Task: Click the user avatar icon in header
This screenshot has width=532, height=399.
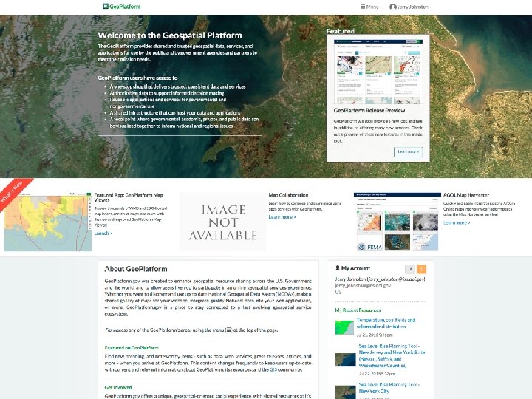Action: pos(393,7)
